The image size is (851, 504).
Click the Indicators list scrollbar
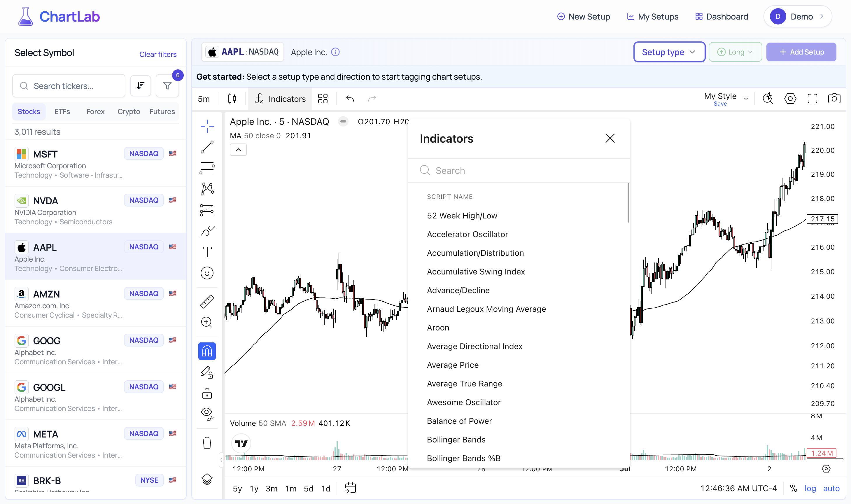(628, 203)
